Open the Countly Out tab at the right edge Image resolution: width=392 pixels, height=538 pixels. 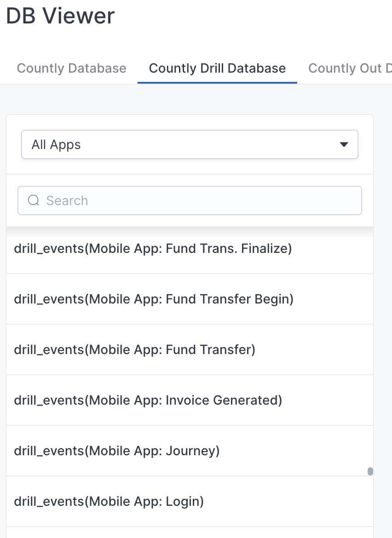pyautogui.click(x=350, y=68)
